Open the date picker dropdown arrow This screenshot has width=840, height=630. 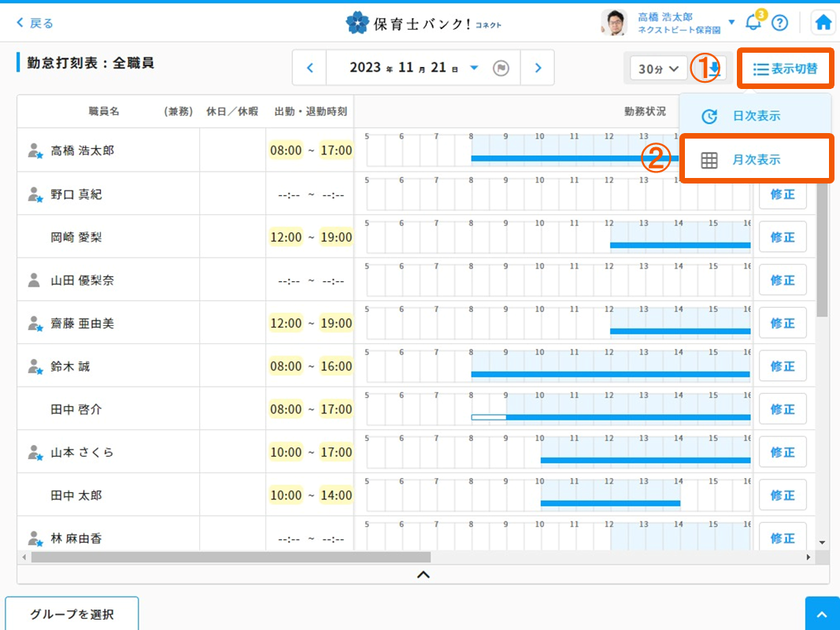pyautogui.click(x=474, y=68)
